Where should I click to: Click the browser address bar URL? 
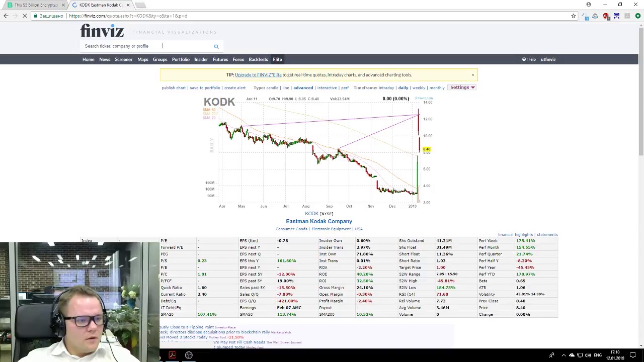coord(128,16)
